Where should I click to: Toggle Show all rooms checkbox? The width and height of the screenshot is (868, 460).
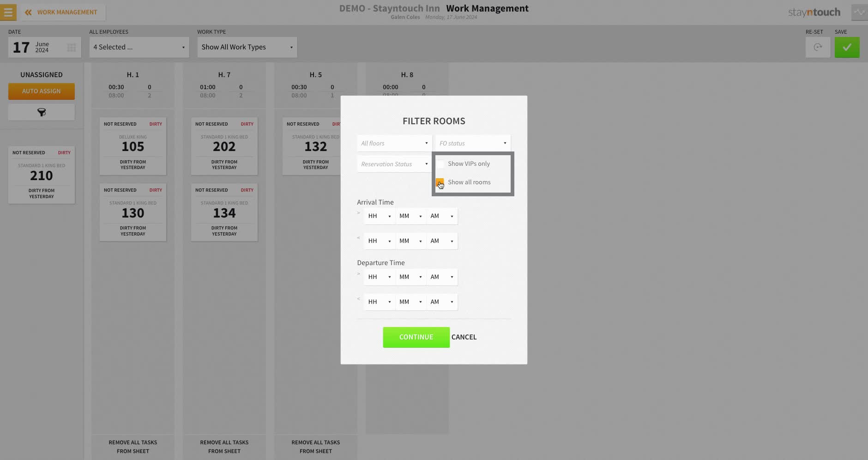coord(440,182)
